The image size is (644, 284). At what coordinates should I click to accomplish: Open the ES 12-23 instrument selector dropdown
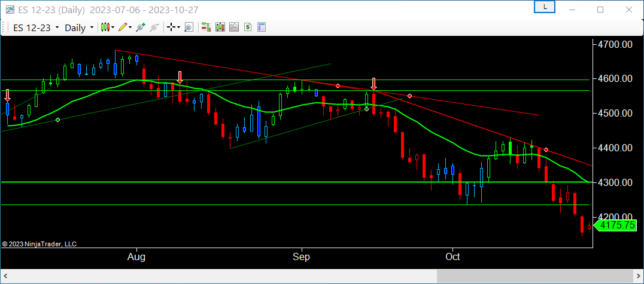coord(36,28)
